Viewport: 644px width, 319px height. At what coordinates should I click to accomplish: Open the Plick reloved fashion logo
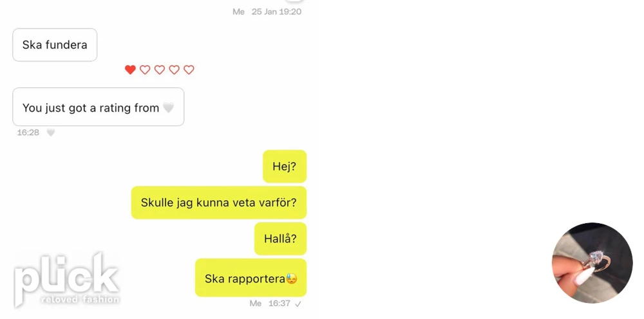[x=66, y=280]
